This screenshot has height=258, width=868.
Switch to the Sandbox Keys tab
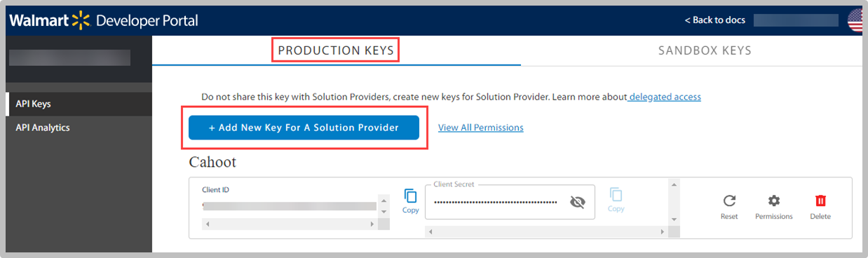click(705, 50)
